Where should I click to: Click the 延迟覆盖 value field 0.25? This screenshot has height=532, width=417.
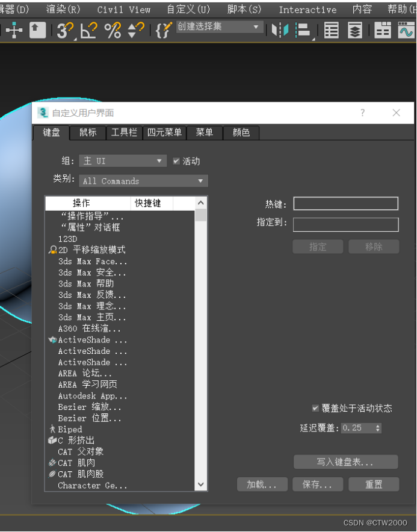pyautogui.click(x=357, y=428)
